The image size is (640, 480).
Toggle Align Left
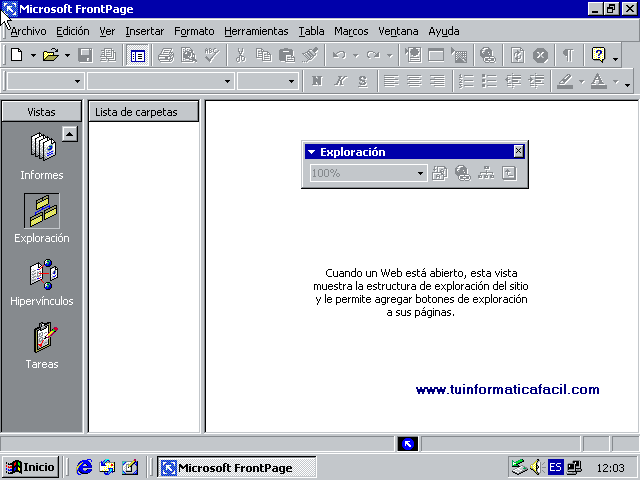391,81
